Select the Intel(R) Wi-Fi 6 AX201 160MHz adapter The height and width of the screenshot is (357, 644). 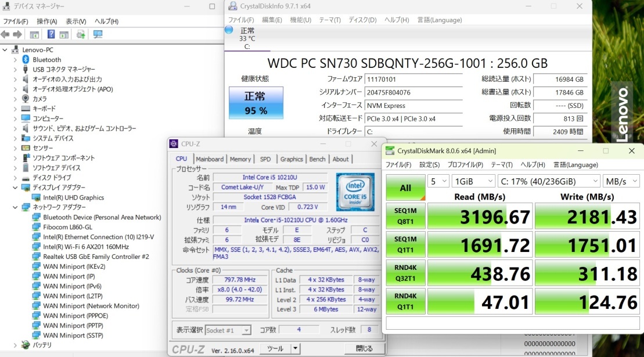tap(85, 247)
